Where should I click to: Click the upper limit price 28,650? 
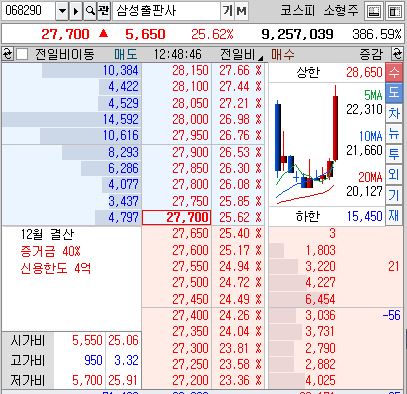(364, 72)
